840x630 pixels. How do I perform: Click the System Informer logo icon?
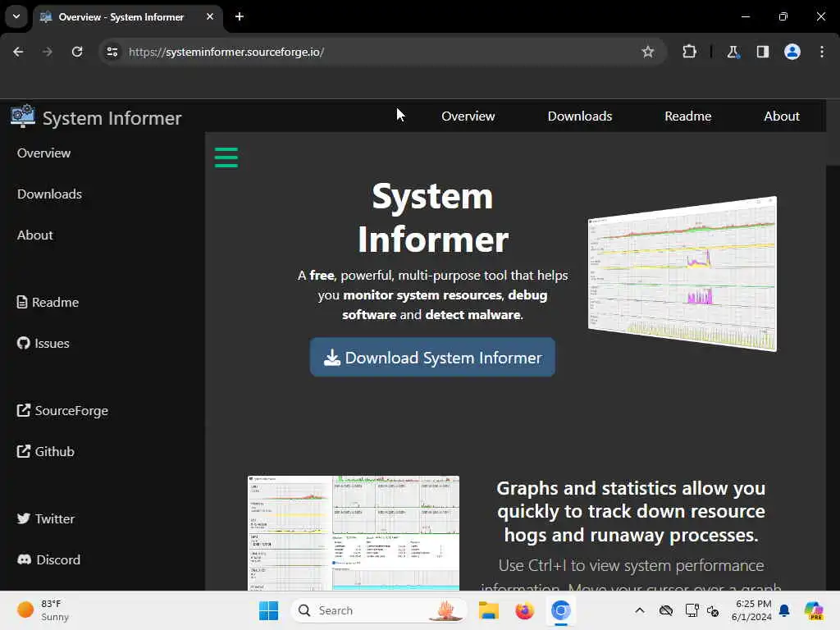click(x=22, y=116)
